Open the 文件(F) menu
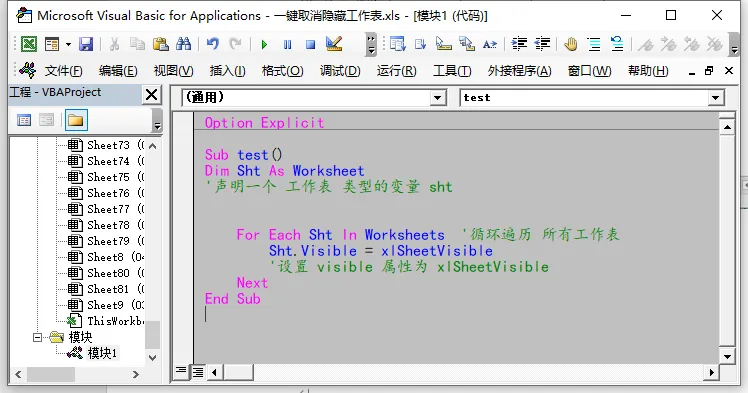Image resolution: width=748 pixels, height=393 pixels. coord(63,71)
